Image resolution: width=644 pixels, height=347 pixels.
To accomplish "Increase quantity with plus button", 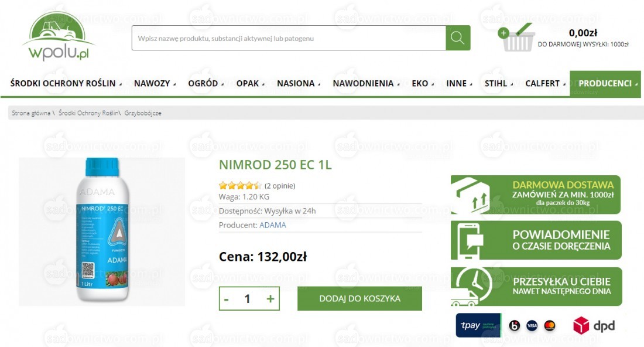I will pos(270,299).
